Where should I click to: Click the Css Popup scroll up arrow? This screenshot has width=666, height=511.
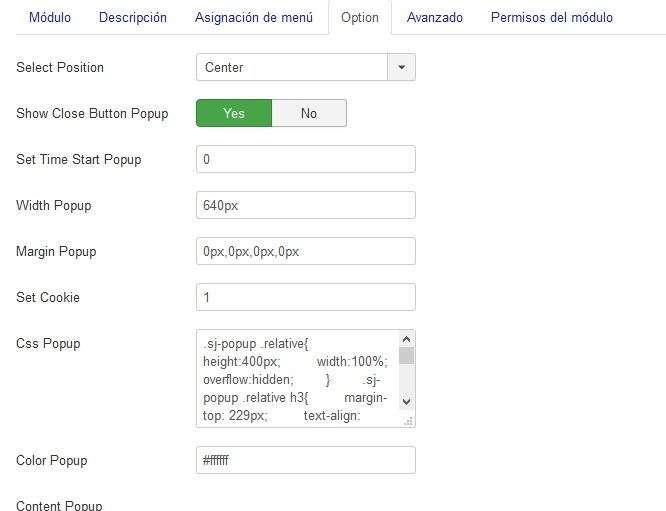[406, 339]
